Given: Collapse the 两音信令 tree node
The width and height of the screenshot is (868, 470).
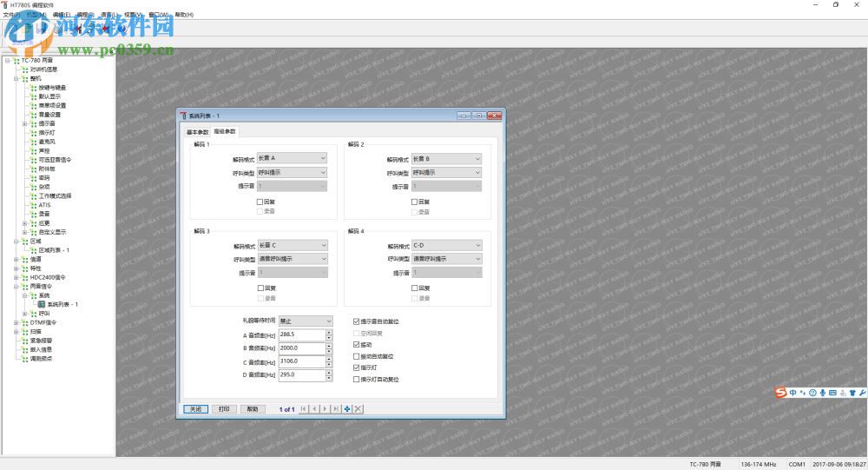Looking at the screenshot, I should coord(16,287).
